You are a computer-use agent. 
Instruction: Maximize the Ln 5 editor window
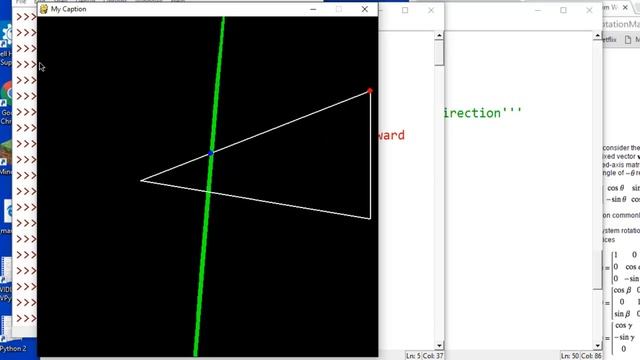coord(405,10)
